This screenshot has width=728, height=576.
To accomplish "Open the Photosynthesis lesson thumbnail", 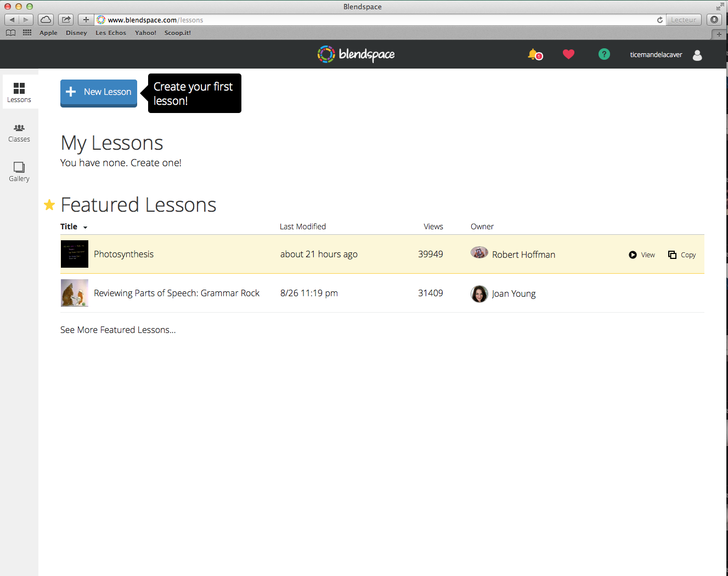I will point(75,254).
